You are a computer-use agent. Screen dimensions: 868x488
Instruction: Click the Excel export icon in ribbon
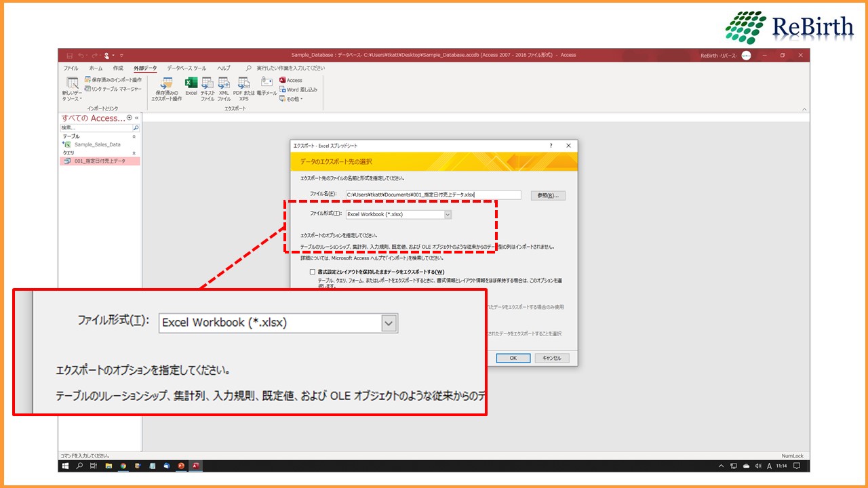click(x=191, y=87)
